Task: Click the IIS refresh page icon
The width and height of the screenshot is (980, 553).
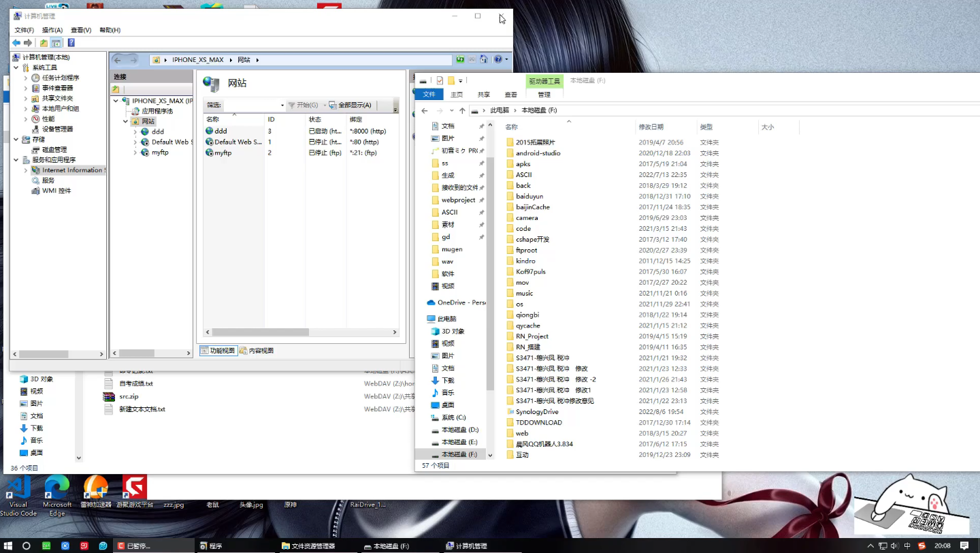Action: pyautogui.click(x=461, y=60)
